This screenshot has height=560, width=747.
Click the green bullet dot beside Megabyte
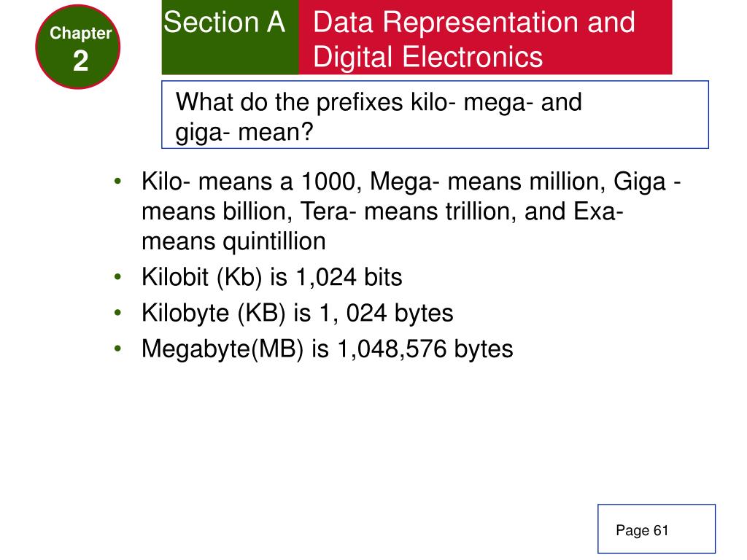click(117, 349)
